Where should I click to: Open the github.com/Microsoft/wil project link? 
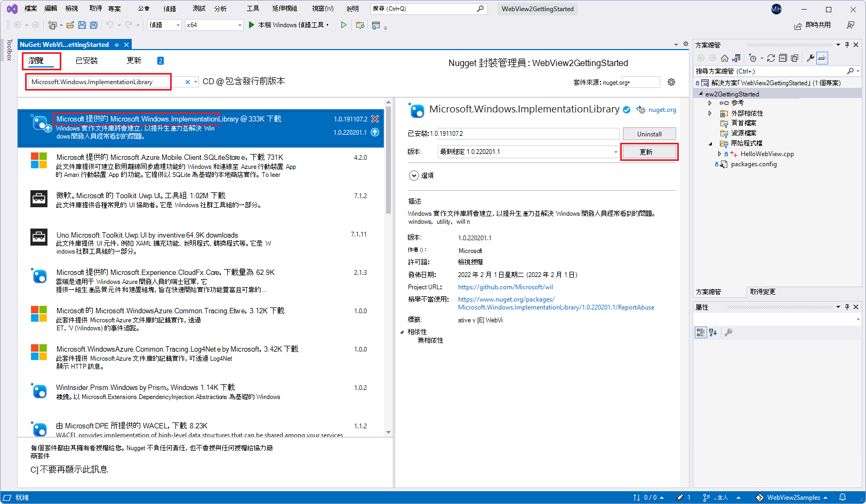tap(505, 287)
